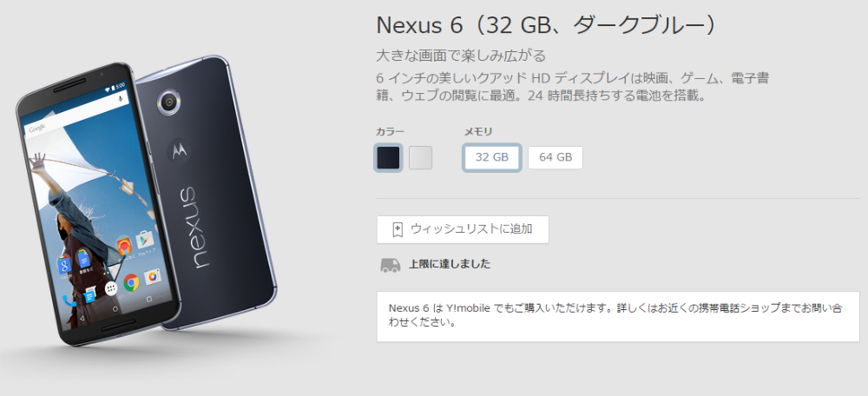Click the Y!mobile purchase information notice
Screen dimensions: 868x396
point(618,316)
